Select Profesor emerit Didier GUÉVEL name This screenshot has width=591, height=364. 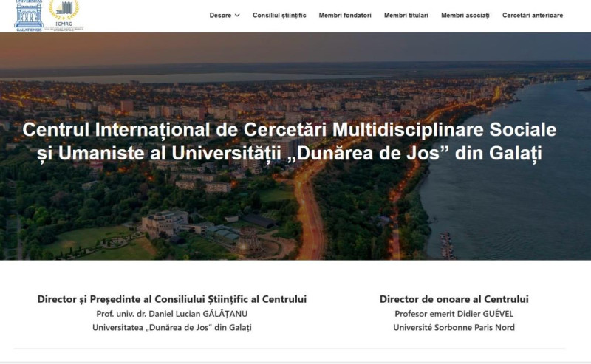(x=454, y=313)
